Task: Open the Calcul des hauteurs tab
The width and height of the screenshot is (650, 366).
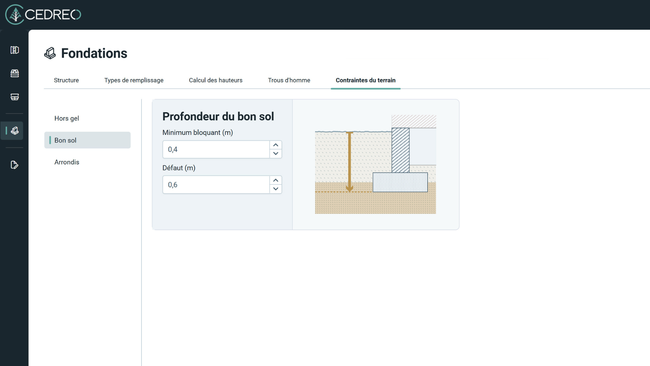Action: pyautogui.click(x=216, y=80)
